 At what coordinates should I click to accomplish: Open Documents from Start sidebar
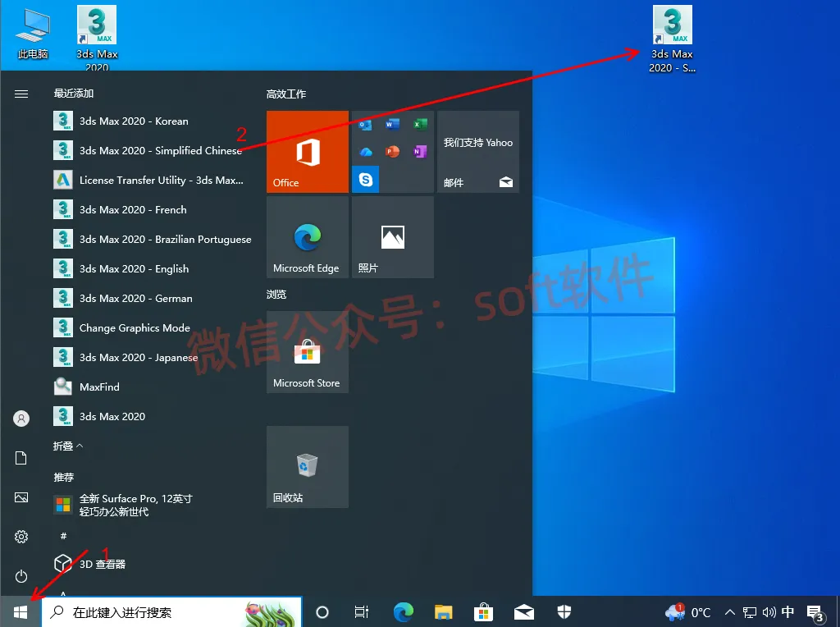tap(21, 458)
